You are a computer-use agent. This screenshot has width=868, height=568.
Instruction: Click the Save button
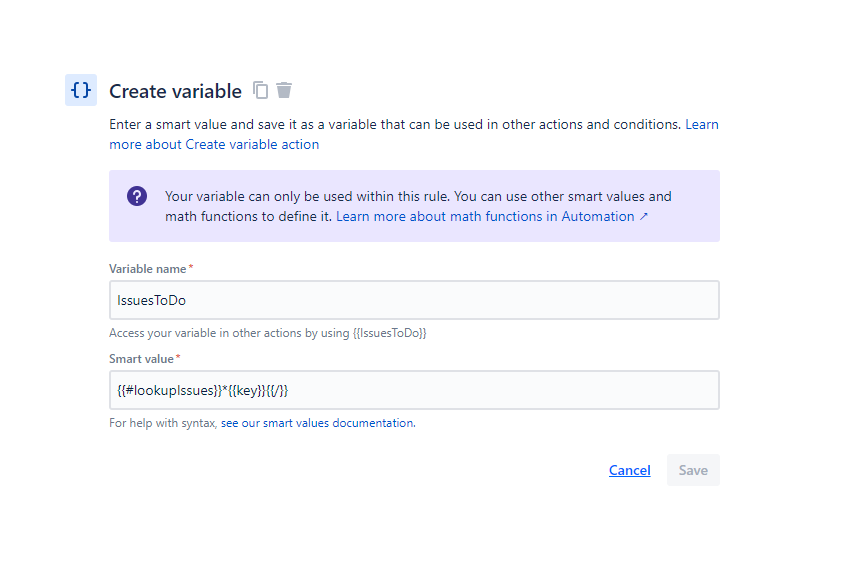click(x=693, y=470)
